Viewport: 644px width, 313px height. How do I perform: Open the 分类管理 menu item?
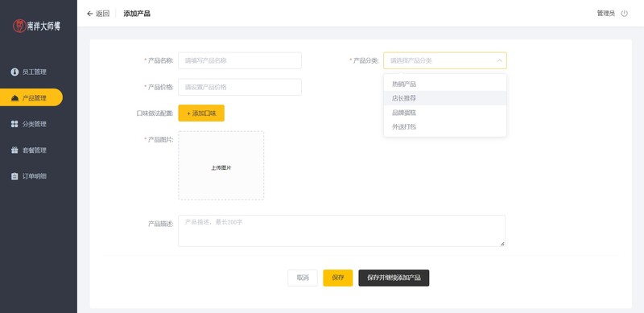31,124
